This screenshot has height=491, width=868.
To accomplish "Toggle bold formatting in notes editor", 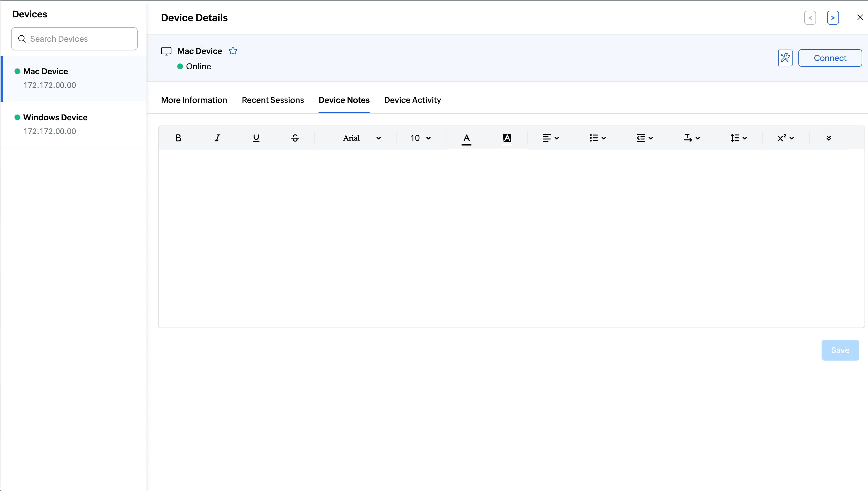I will (x=178, y=138).
